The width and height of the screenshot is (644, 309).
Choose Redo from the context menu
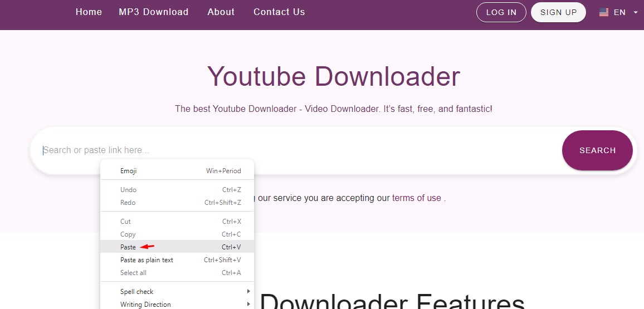(128, 203)
